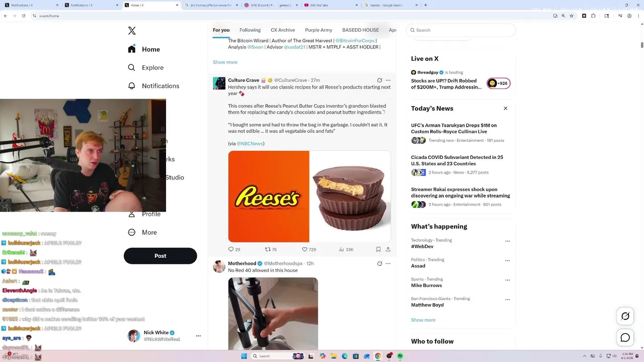Open options for the Mike Burrows trend
The image size is (644, 362).
point(507,281)
